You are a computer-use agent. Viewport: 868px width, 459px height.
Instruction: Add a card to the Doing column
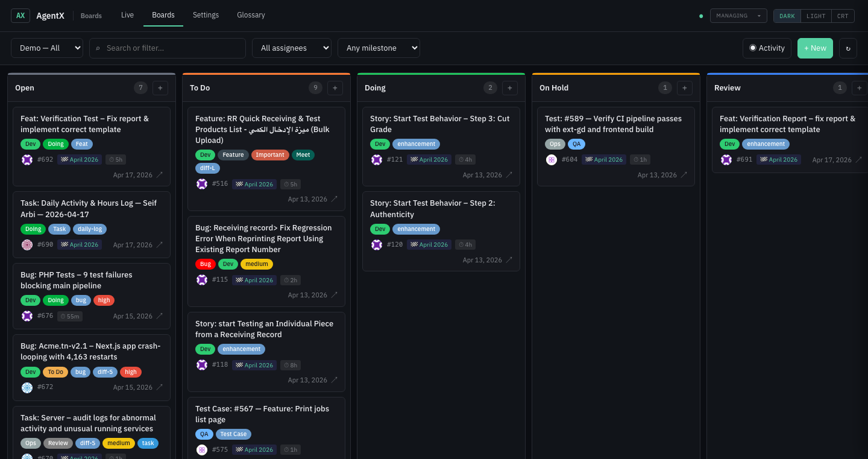[510, 88]
